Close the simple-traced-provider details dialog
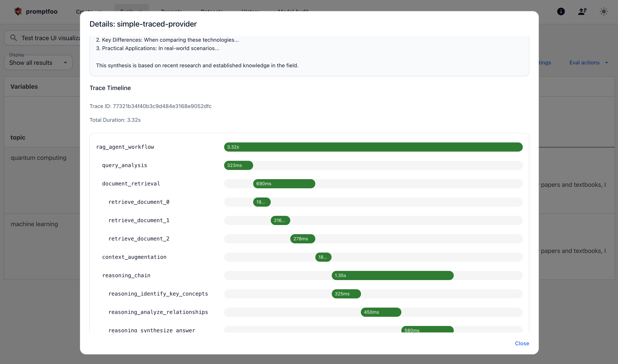The width and height of the screenshot is (618, 364). coord(522,343)
